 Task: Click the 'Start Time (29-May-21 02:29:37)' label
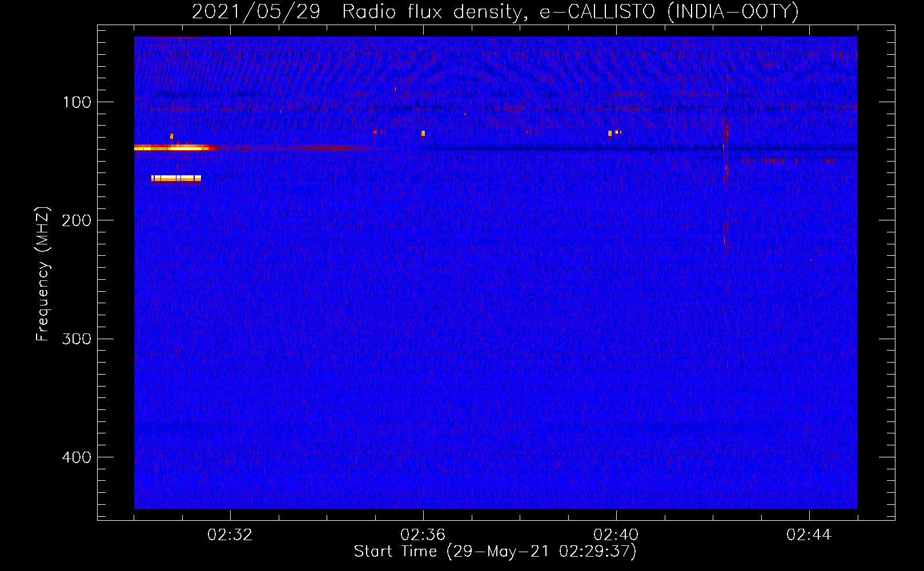coord(495,552)
